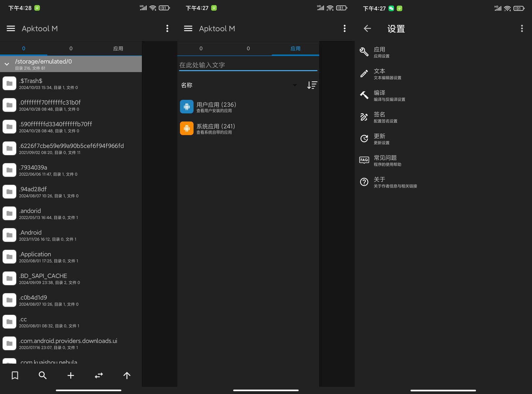
Task: Open folder .Android
Action: (x=71, y=235)
